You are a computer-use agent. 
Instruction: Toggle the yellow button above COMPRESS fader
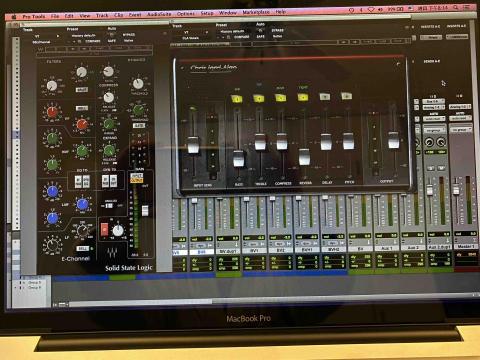[x=281, y=98]
